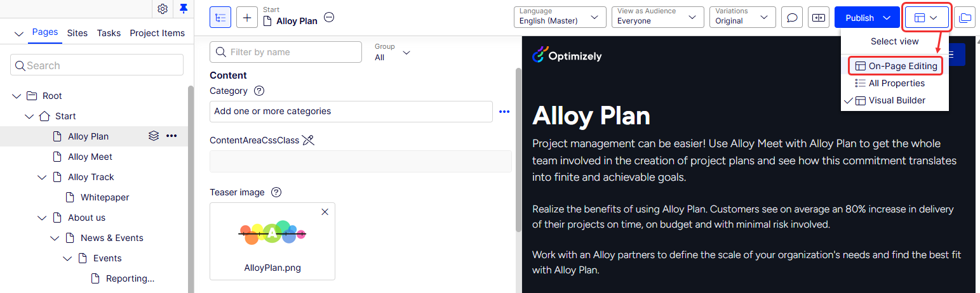Click the translate layers icon on Alloy Plan

pos(153,136)
